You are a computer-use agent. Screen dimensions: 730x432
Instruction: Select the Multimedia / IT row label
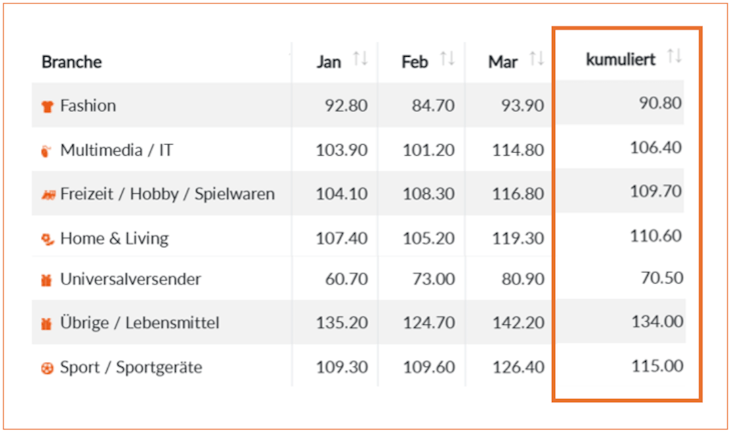click(x=116, y=150)
